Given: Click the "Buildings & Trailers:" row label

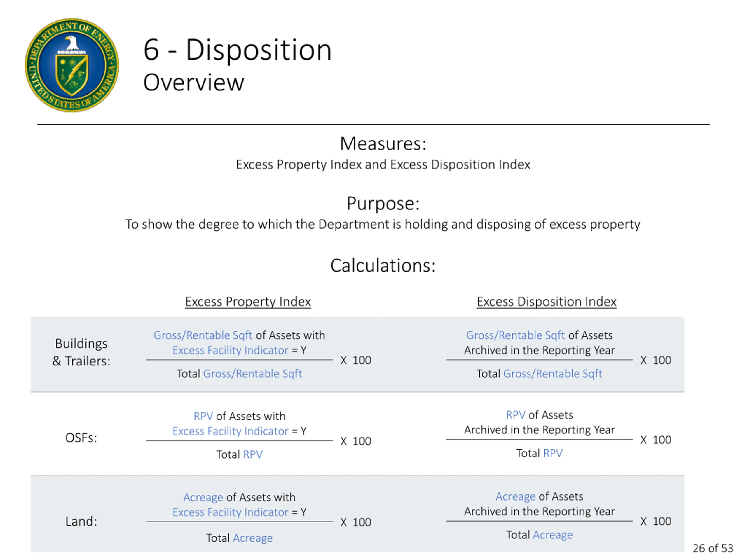Looking at the screenshot, I should click(81, 352).
